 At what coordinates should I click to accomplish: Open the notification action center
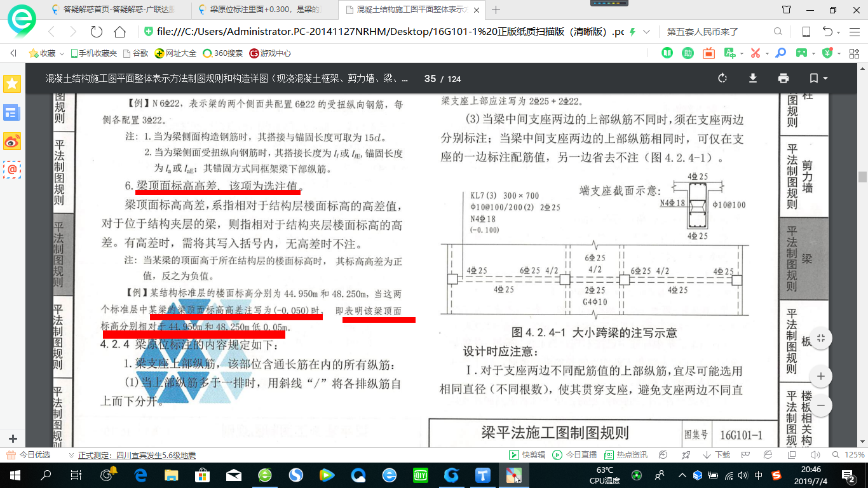point(848,475)
